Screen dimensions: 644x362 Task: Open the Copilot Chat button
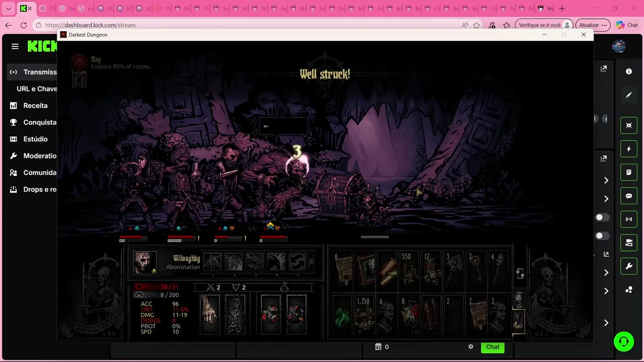pyautogui.click(x=627, y=25)
